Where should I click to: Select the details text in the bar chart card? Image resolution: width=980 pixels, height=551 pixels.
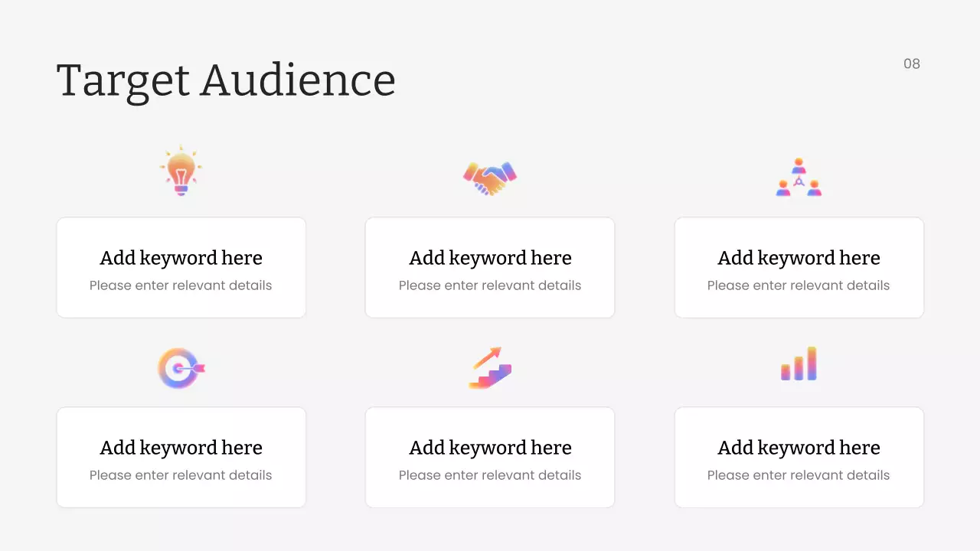tap(799, 475)
